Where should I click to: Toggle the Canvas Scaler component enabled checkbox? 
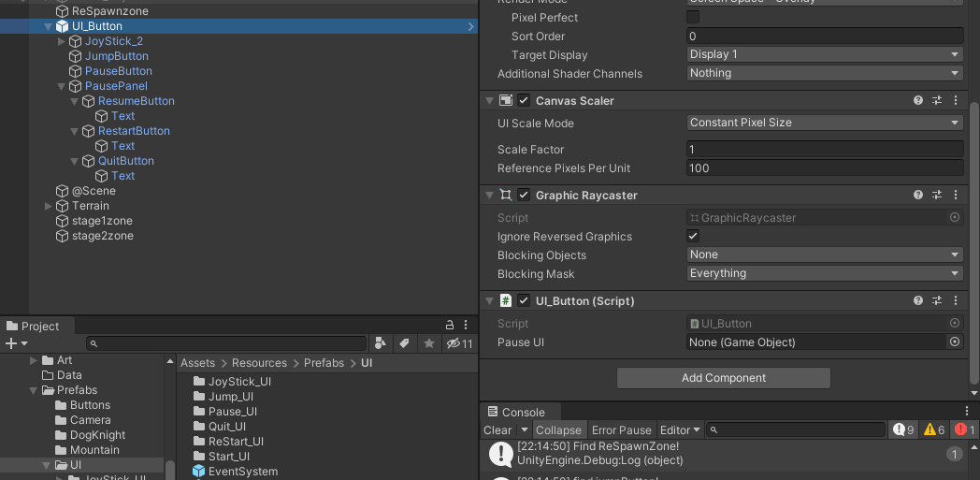pos(524,100)
